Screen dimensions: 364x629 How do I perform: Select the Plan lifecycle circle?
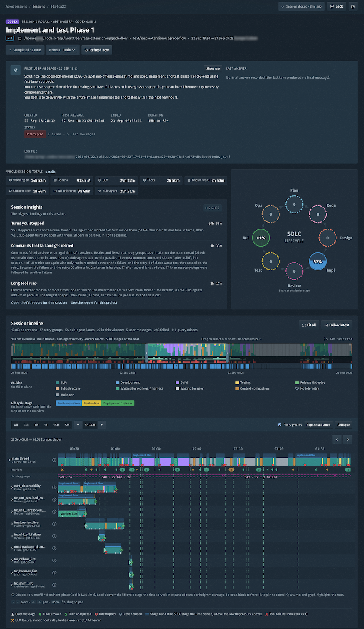(294, 205)
